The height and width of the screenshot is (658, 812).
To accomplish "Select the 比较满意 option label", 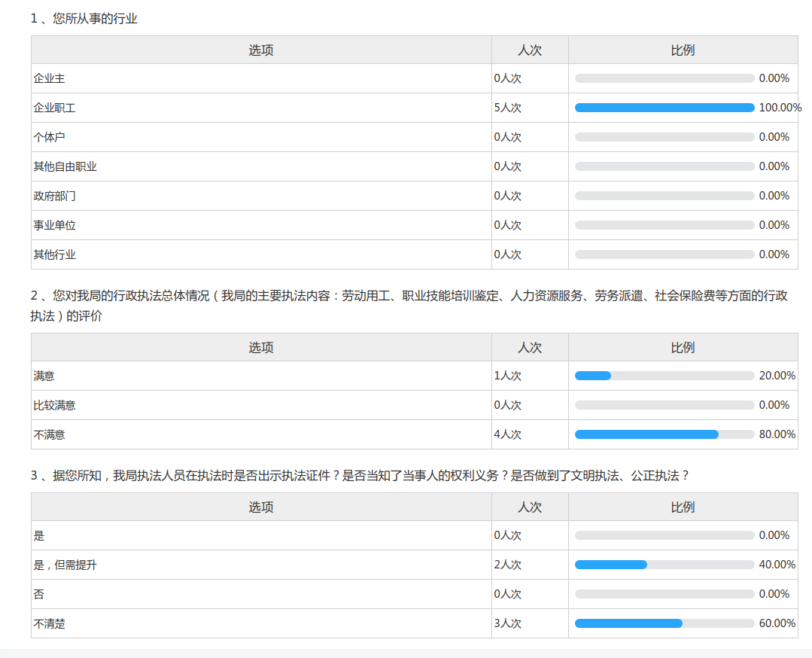I will coord(54,405).
